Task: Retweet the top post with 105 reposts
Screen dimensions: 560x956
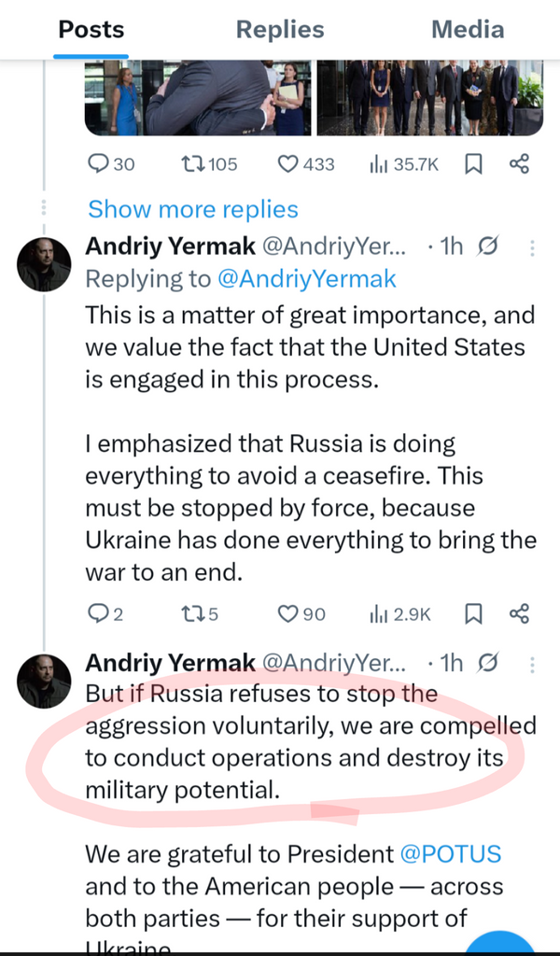Action: 196,164
